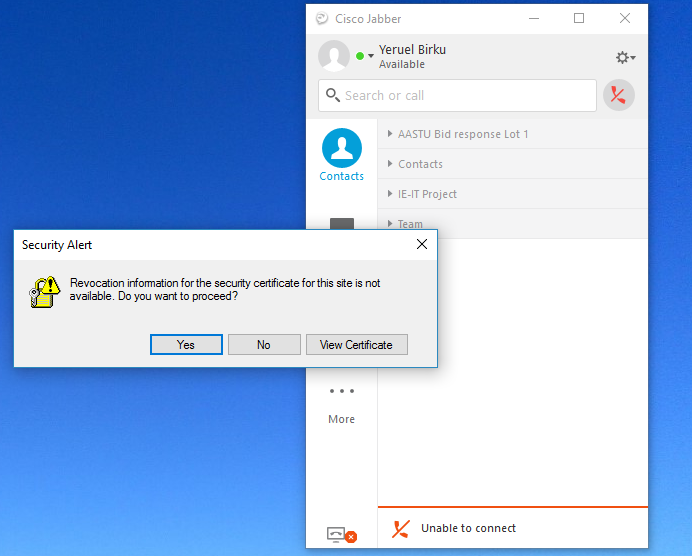Close the Security Alert dialog
Image resolution: width=692 pixels, height=556 pixels.
421,244
